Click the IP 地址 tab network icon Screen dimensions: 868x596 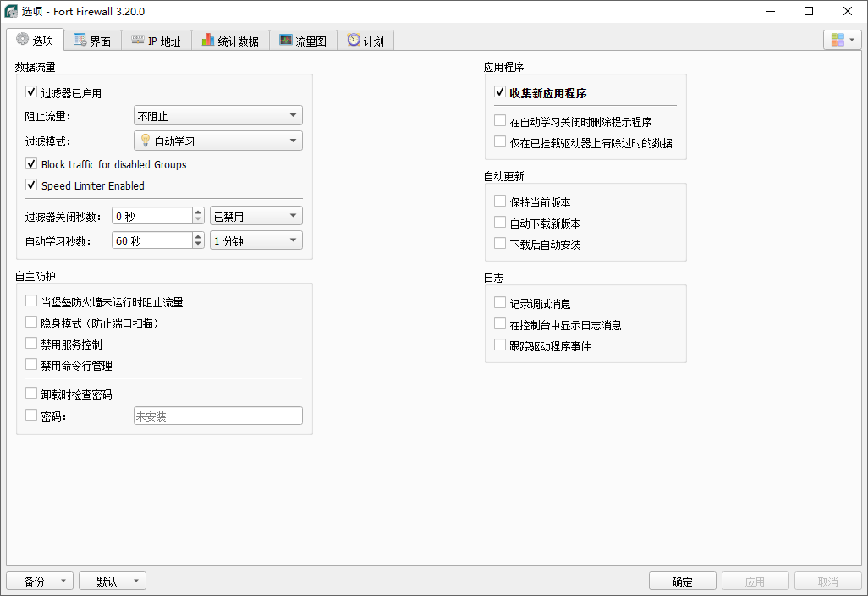click(x=137, y=40)
